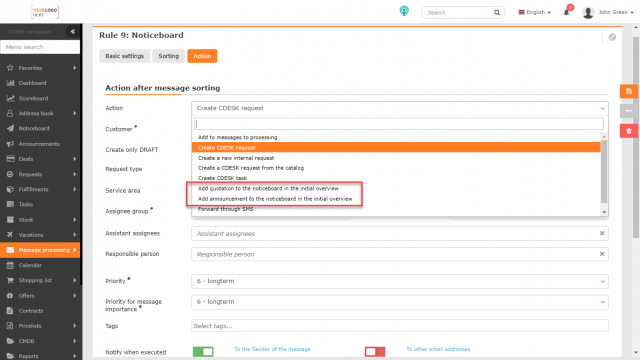Click To the Sender of the message link
The height and width of the screenshot is (360, 640).
272,349
